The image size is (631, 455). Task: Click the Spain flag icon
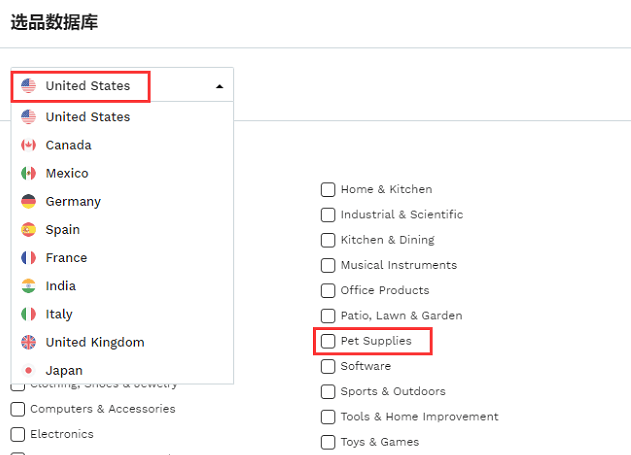28,229
